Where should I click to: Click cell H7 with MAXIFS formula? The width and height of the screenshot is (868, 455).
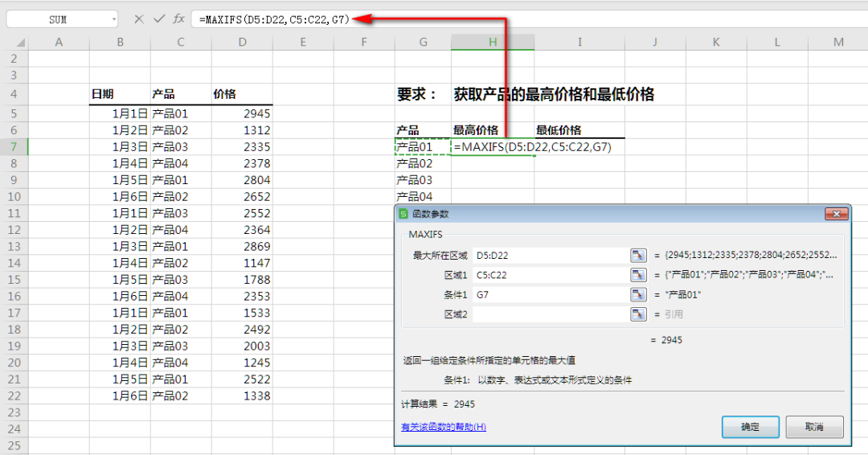(x=493, y=146)
